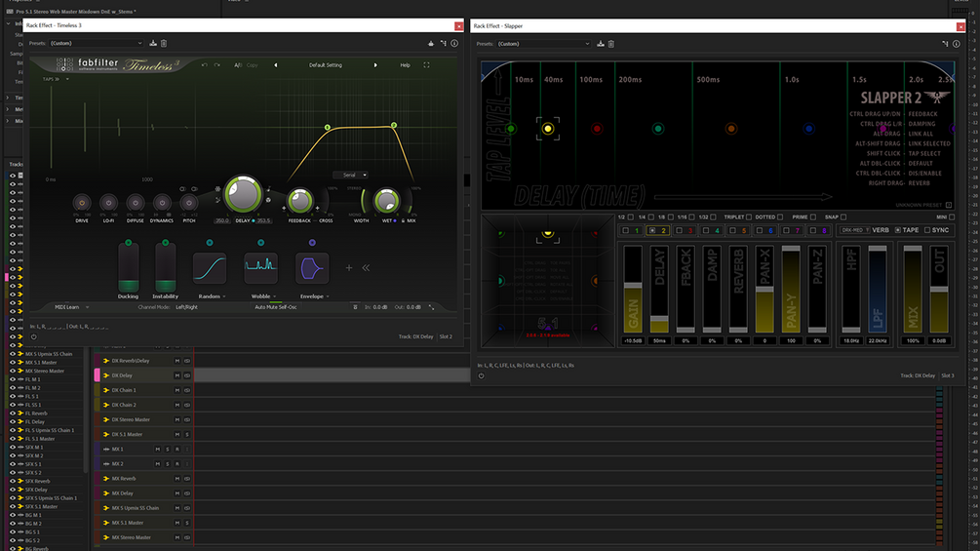Open Presets dropdown in Timeless 3 window

[96, 43]
